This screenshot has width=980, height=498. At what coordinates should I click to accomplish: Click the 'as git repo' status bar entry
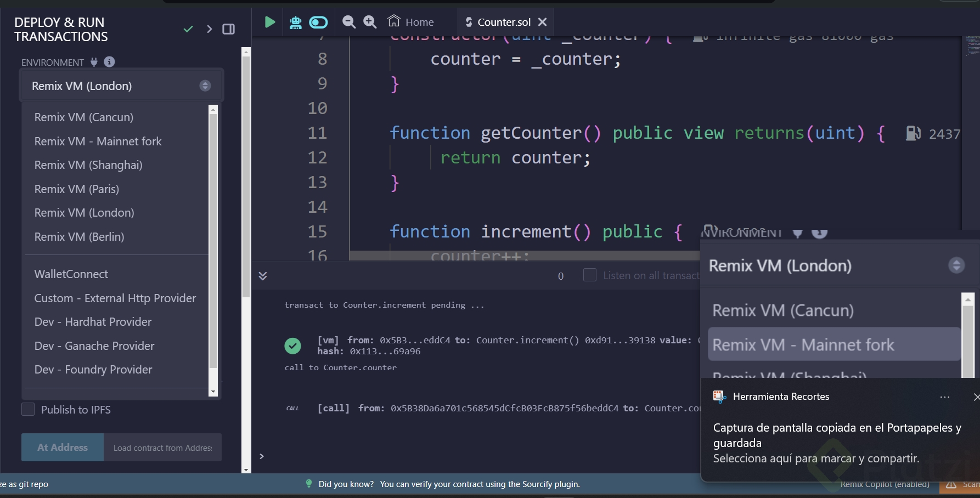pyautogui.click(x=24, y=484)
